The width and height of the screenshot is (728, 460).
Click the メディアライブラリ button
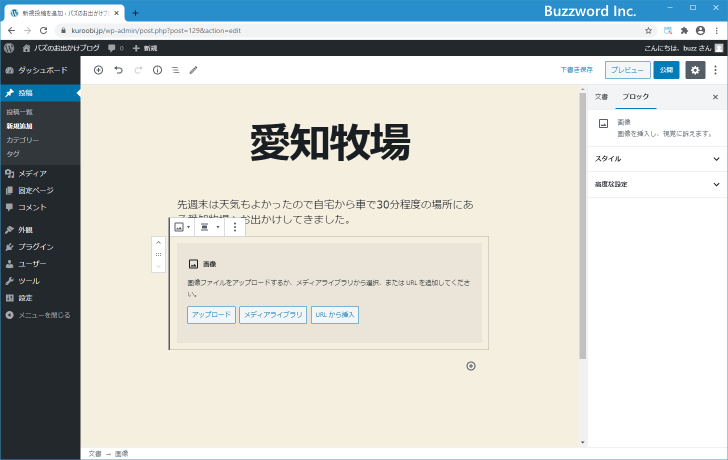[273, 315]
